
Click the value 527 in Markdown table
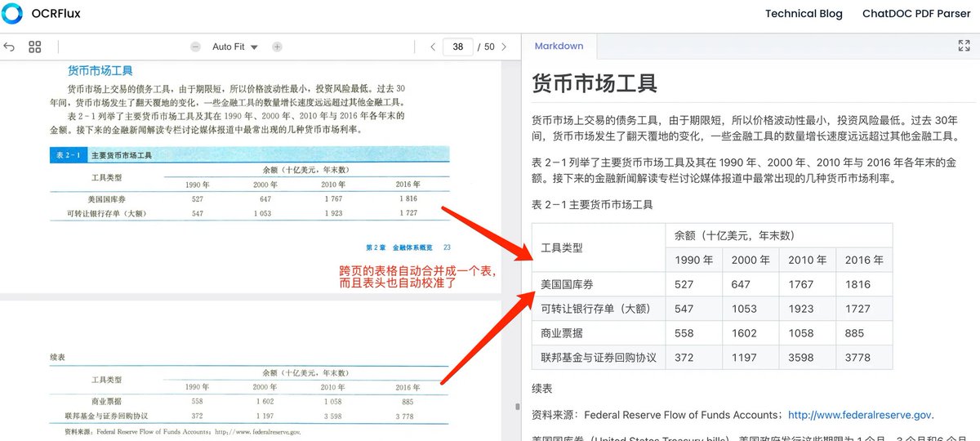pyautogui.click(x=684, y=284)
